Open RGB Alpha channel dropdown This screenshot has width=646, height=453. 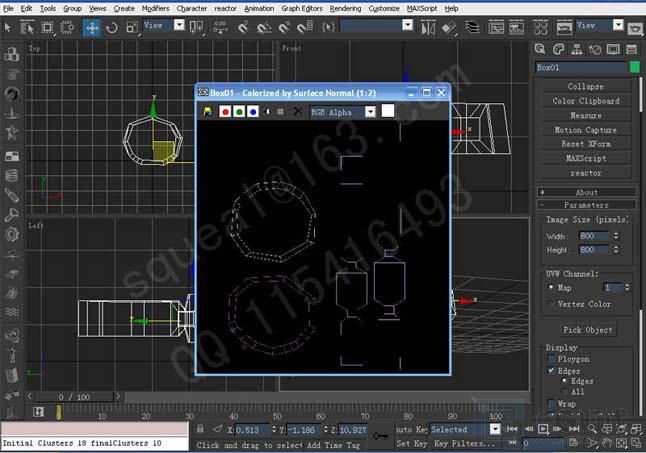click(x=370, y=112)
